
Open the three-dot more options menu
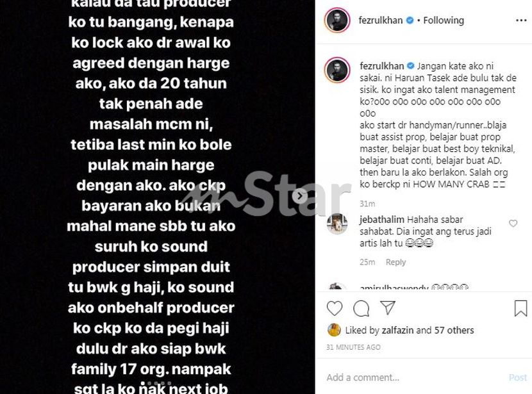pyautogui.click(x=521, y=21)
